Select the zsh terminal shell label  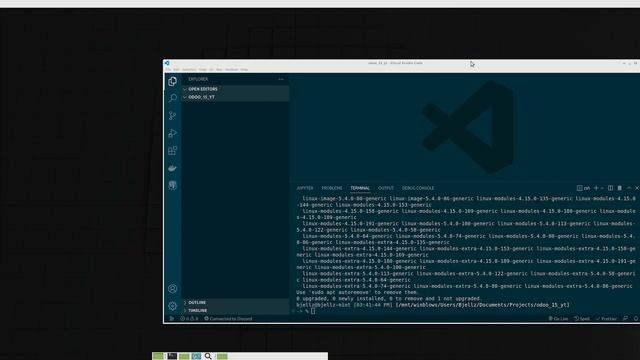584,188
